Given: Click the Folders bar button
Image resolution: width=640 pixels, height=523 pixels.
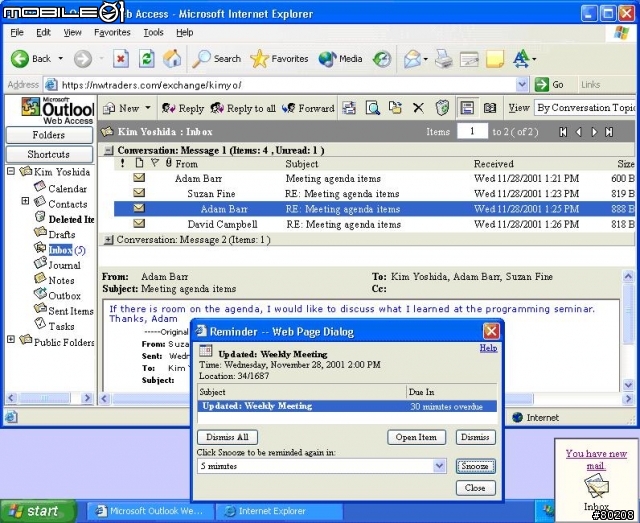Looking at the screenshot, I should point(49,135).
